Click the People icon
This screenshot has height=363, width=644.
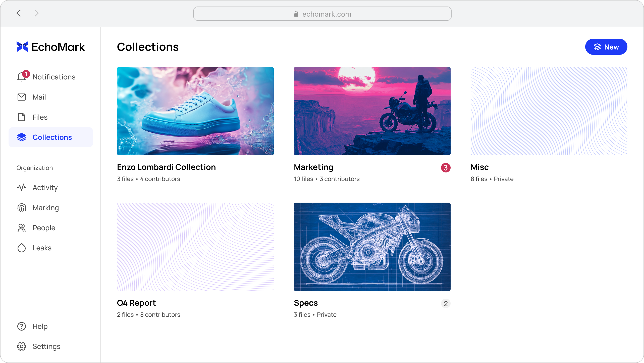pos(22,228)
